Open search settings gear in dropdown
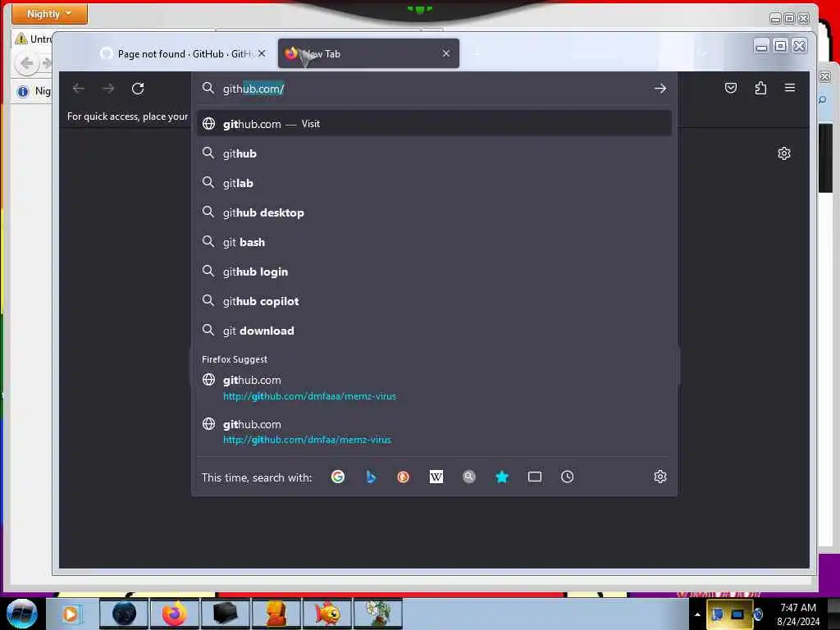The height and width of the screenshot is (630, 840). pyautogui.click(x=660, y=477)
